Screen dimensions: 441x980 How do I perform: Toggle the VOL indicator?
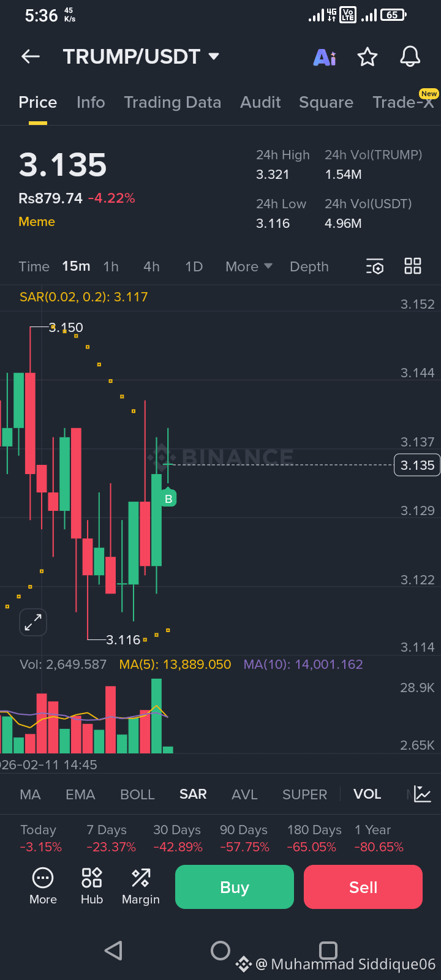click(x=367, y=794)
